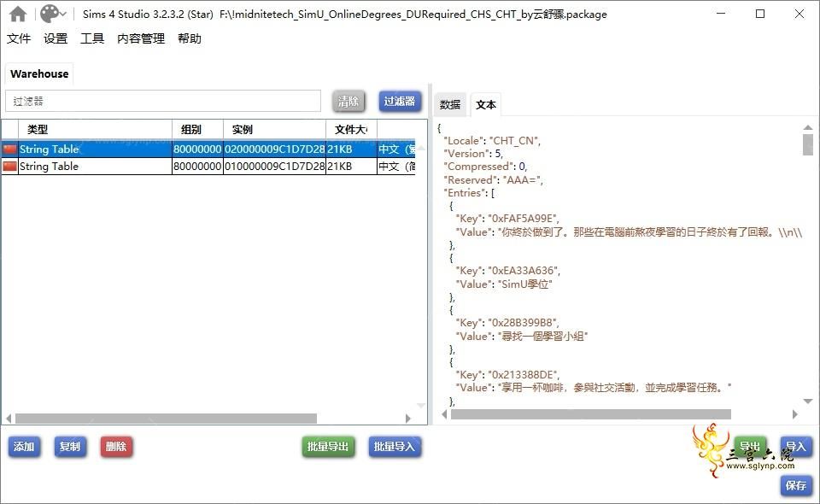Click flag icon of the 010000009C1D7D28 row
820x504 pixels.
point(10,167)
